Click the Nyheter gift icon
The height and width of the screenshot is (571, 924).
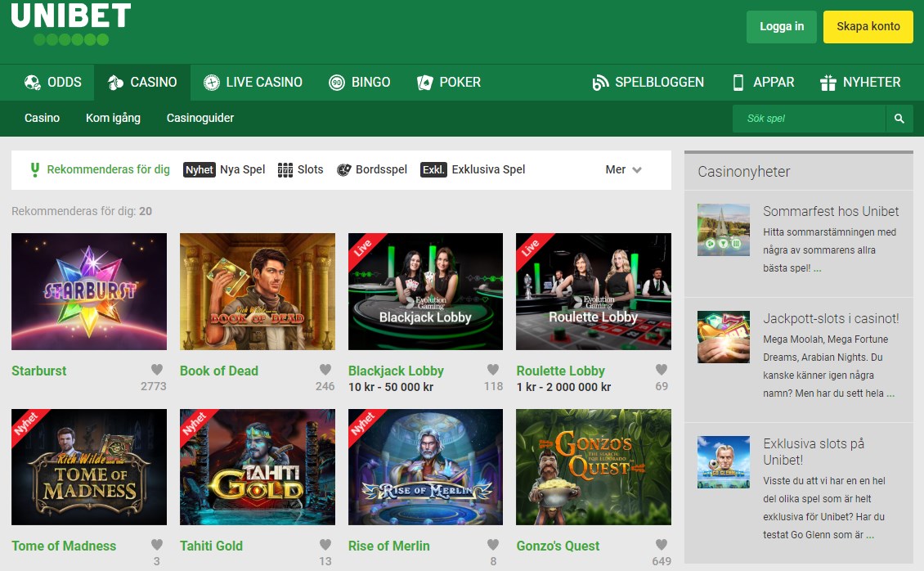(x=828, y=83)
